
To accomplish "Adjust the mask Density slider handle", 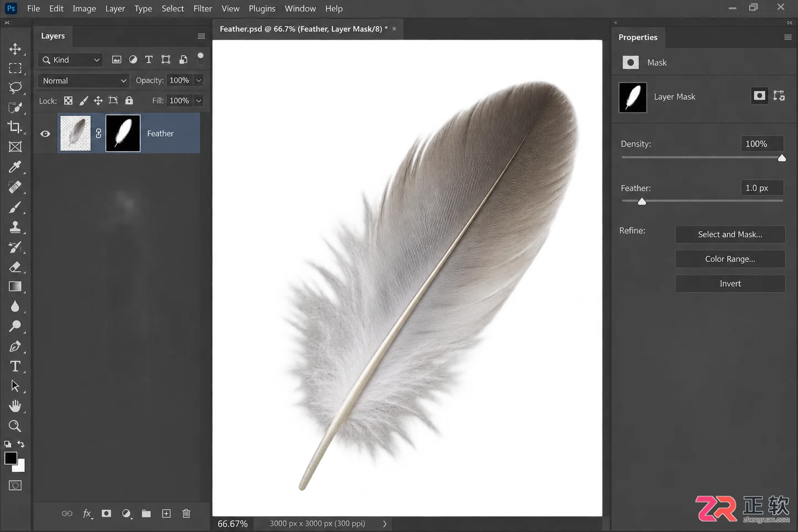I will 781,158.
